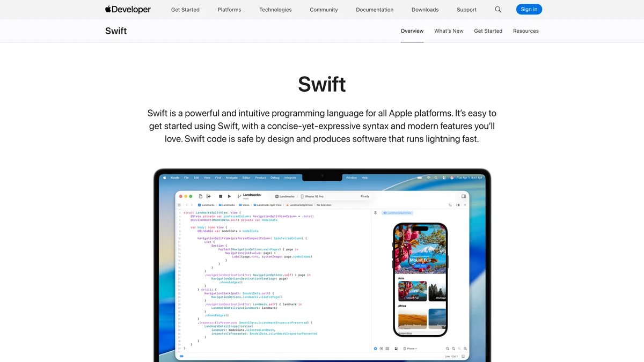Select the Overview tab

(x=412, y=31)
